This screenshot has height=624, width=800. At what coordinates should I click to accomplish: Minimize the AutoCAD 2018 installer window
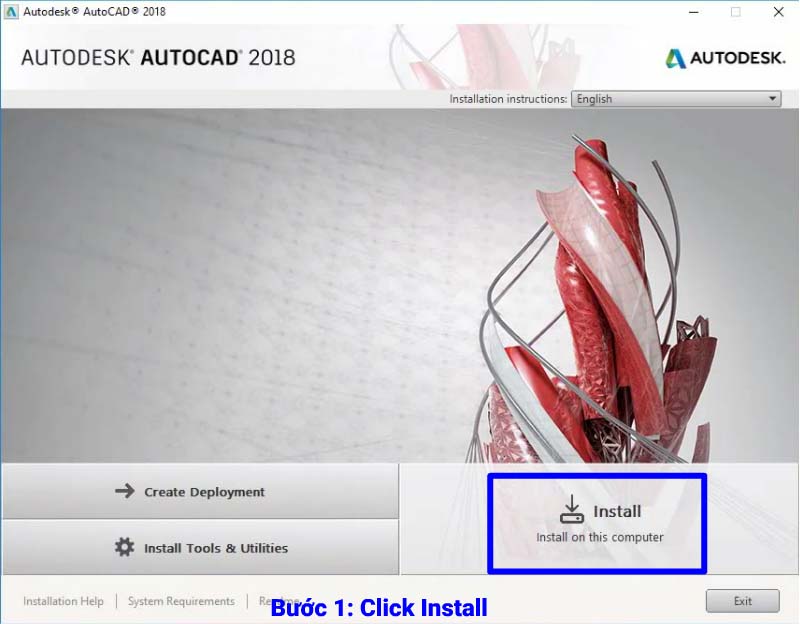pos(693,12)
